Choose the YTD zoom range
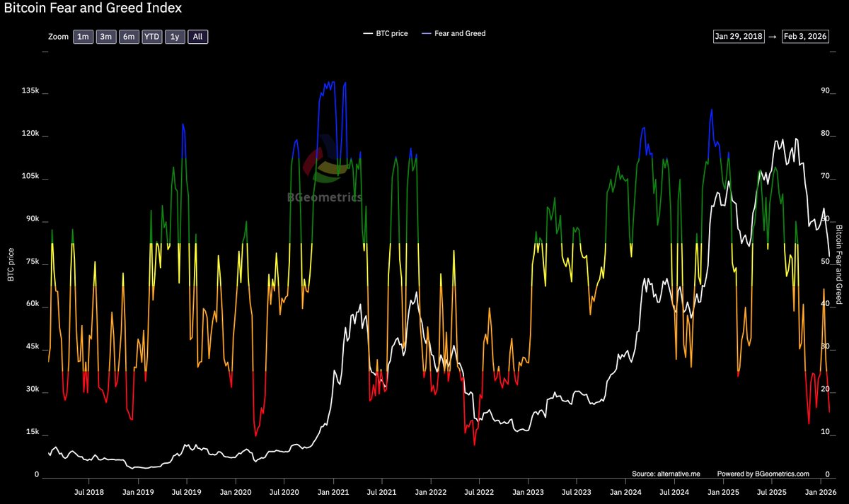This screenshot has width=849, height=504. click(152, 37)
